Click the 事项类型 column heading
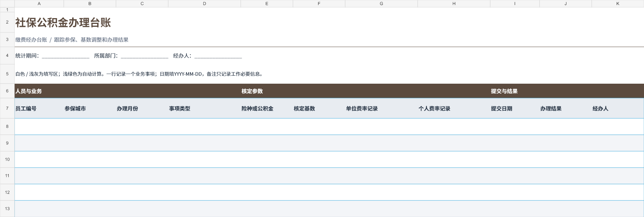Screen dimensions: 644x217 179,109
